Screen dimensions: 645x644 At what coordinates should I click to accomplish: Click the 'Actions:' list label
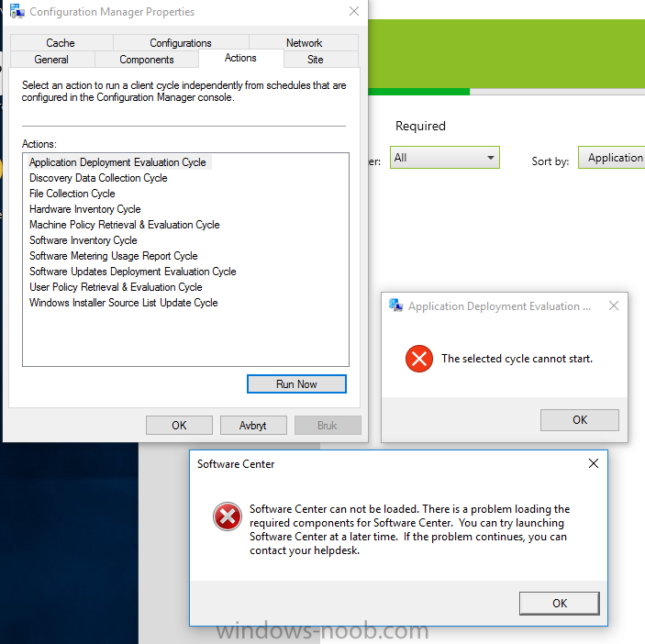(39, 144)
